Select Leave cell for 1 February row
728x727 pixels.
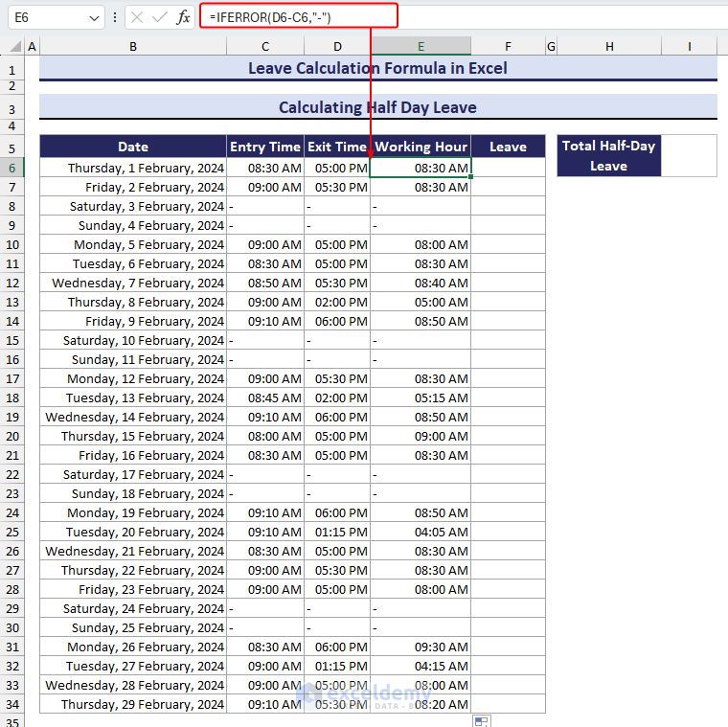(508, 168)
